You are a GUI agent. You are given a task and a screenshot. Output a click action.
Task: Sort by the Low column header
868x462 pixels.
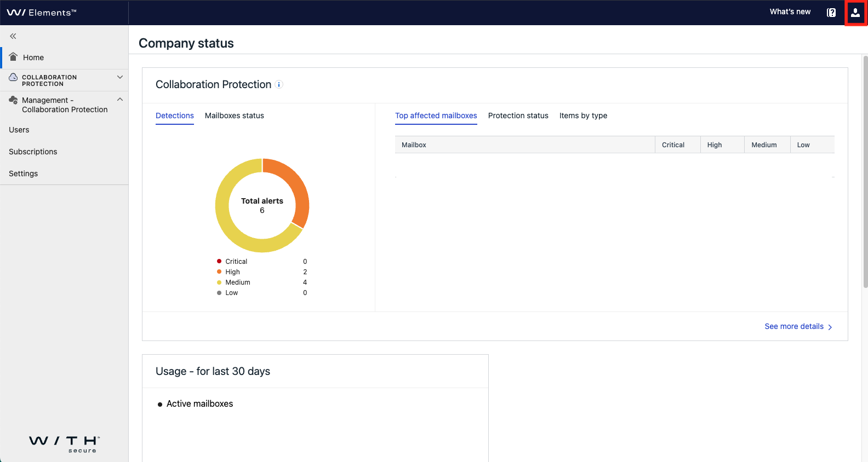pyautogui.click(x=813, y=145)
